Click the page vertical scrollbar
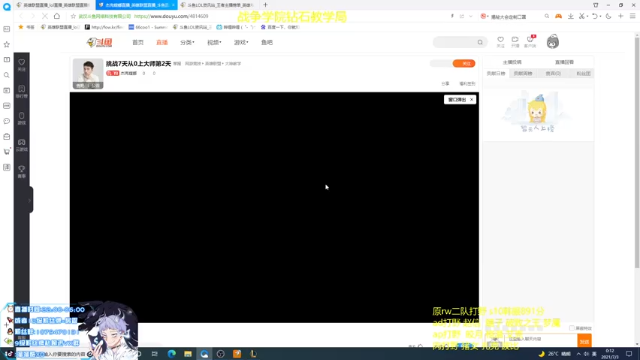 637,153
